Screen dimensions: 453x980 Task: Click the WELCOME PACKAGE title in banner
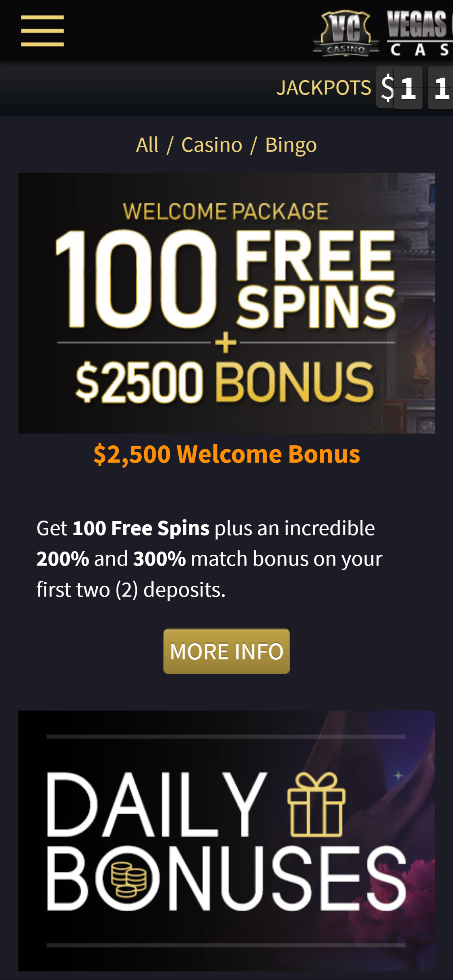click(x=225, y=212)
